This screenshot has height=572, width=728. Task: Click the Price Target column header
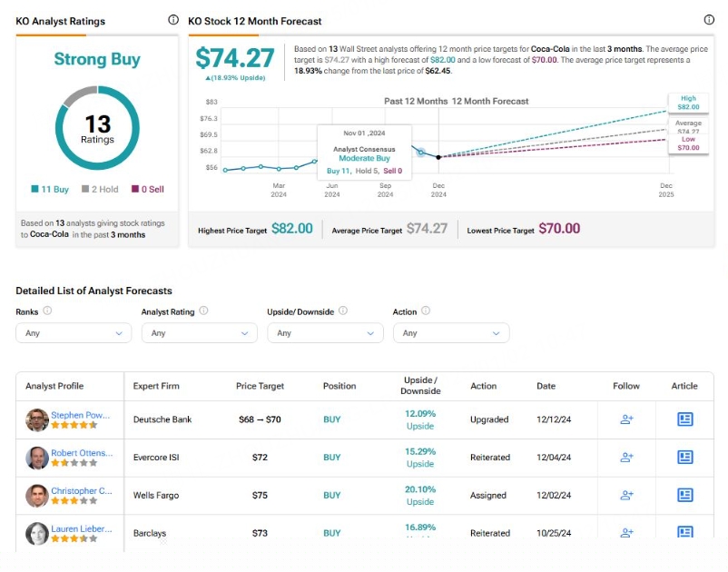[260, 386]
